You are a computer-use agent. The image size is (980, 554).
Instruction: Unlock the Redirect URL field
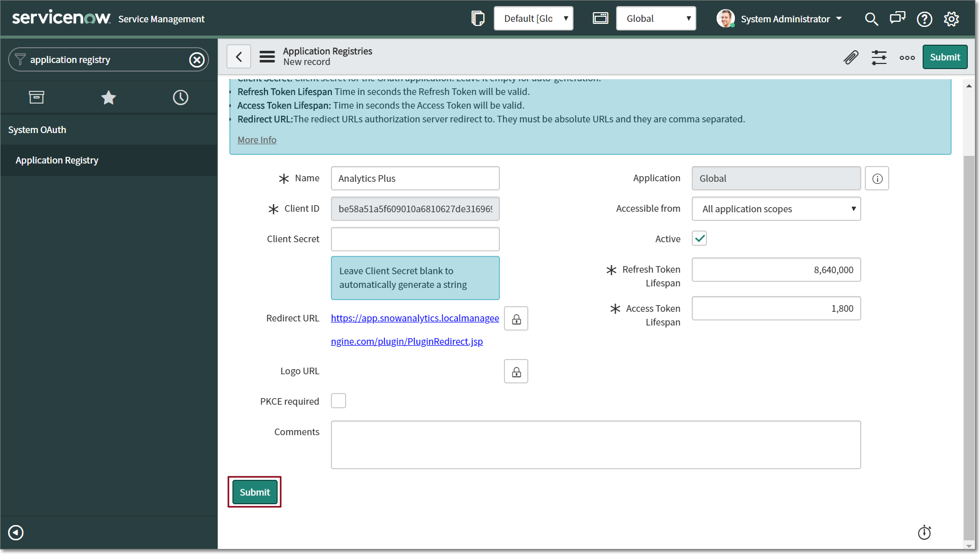[x=516, y=319]
